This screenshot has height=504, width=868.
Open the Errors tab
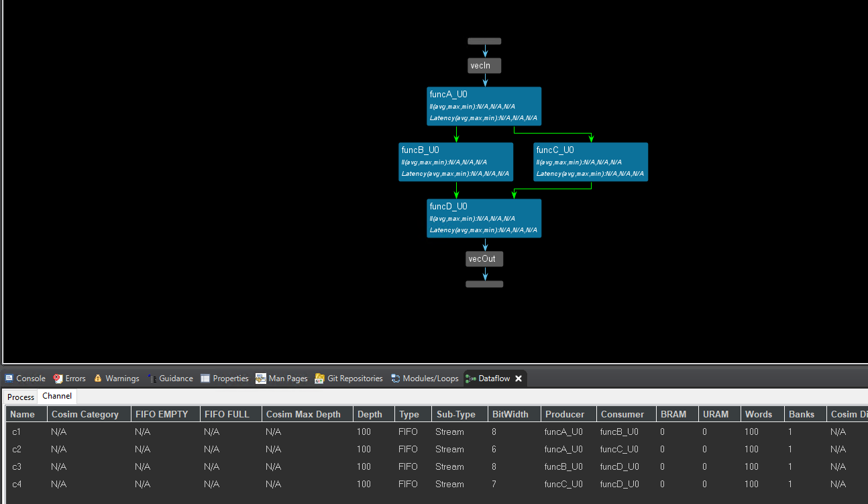click(x=70, y=379)
